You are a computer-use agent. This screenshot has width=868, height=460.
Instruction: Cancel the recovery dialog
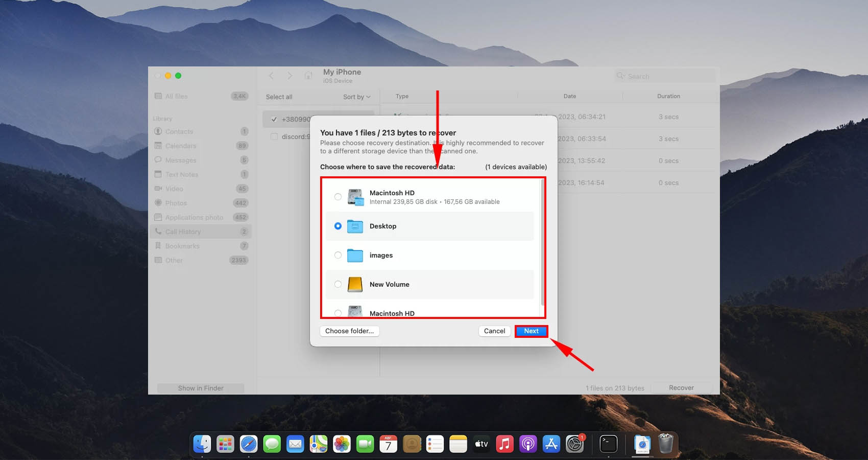pos(494,331)
